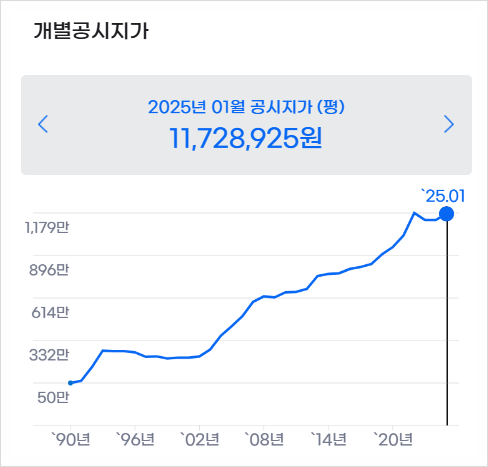Screen dimensions: 488x467
Task: Select the '25.01 data point on chart
Action: click(x=447, y=214)
